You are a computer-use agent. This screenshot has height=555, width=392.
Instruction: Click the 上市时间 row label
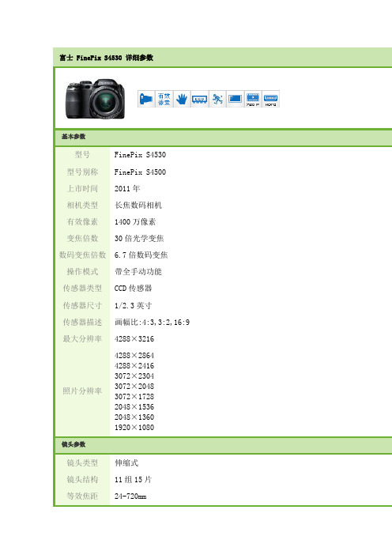click(x=82, y=189)
